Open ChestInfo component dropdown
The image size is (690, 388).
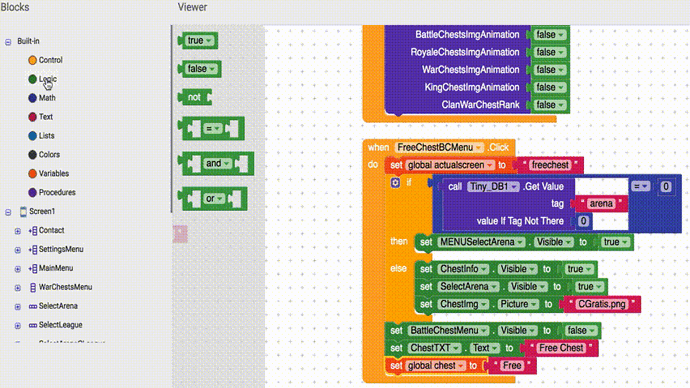click(463, 269)
